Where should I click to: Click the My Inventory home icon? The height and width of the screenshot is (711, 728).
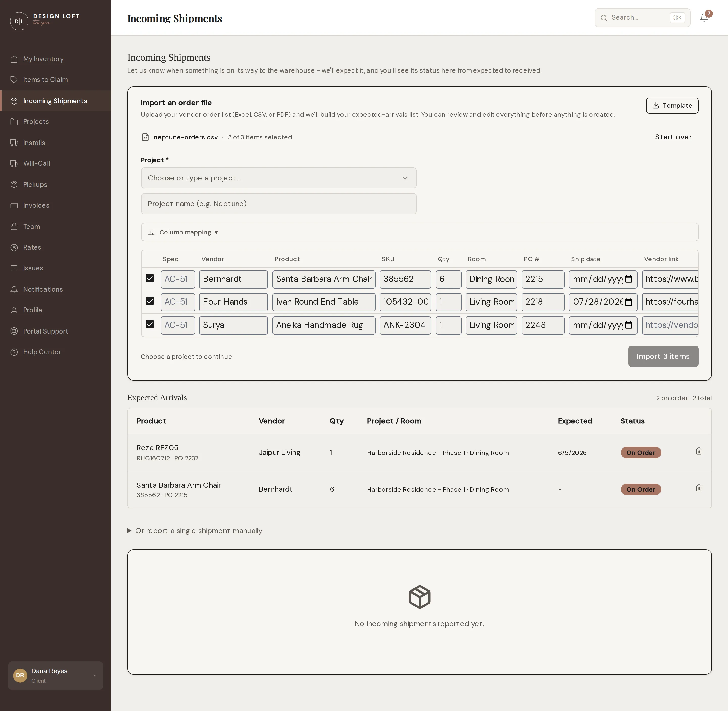[x=14, y=59]
